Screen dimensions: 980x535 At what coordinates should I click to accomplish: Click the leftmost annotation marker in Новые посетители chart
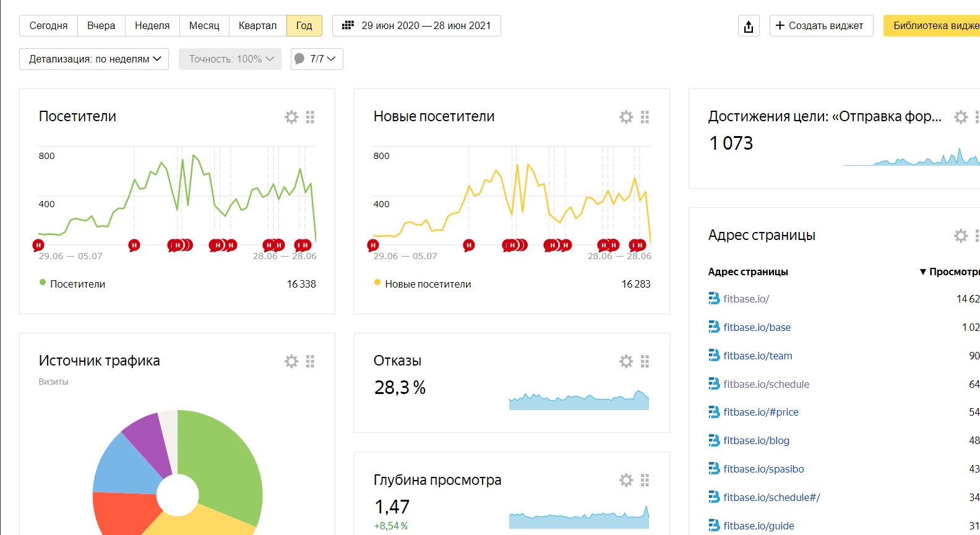[x=373, y=246]
